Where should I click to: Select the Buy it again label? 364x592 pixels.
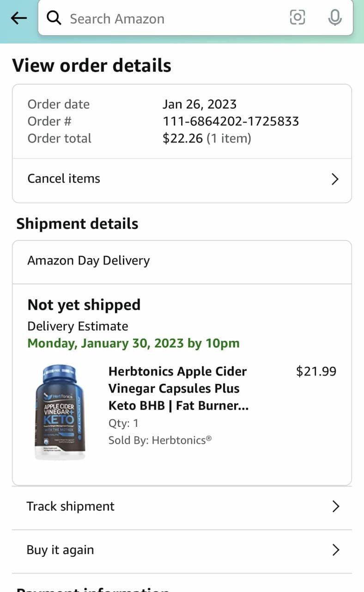[60, 550]
